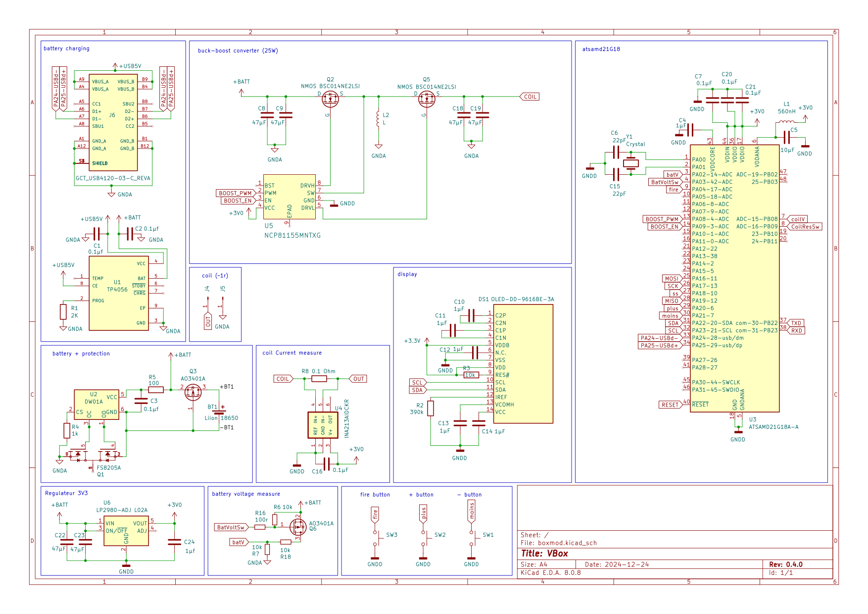Click the Y1 crystal symbol

tap(631, 163)
